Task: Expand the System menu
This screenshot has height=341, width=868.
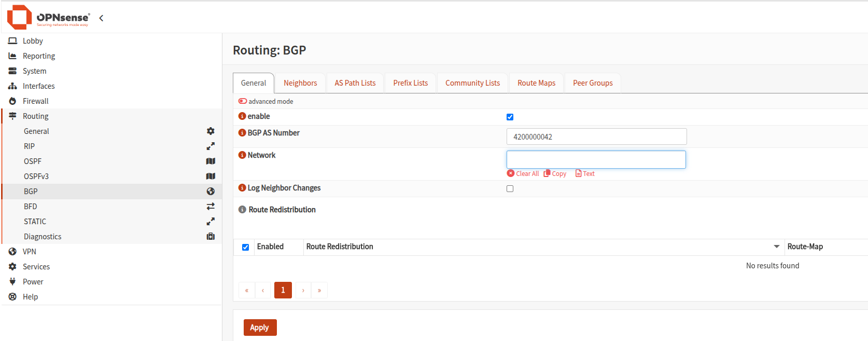Action: tap(111, 71)
